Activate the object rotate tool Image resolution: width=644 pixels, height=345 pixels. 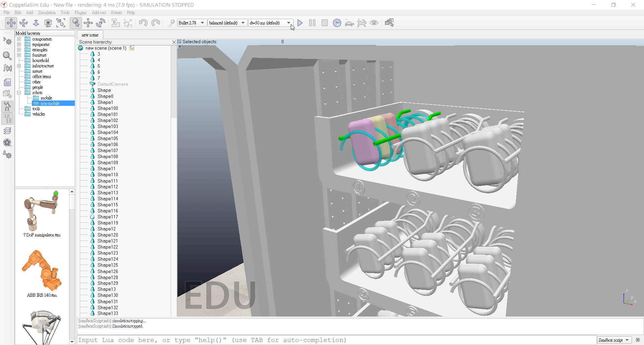[x=101, y=23]
